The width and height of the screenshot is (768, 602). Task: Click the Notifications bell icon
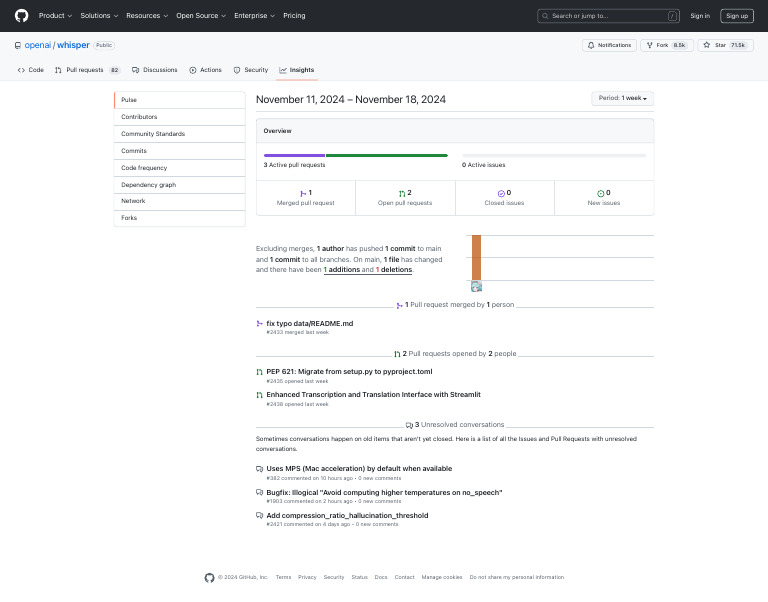(x=592, y=45)
